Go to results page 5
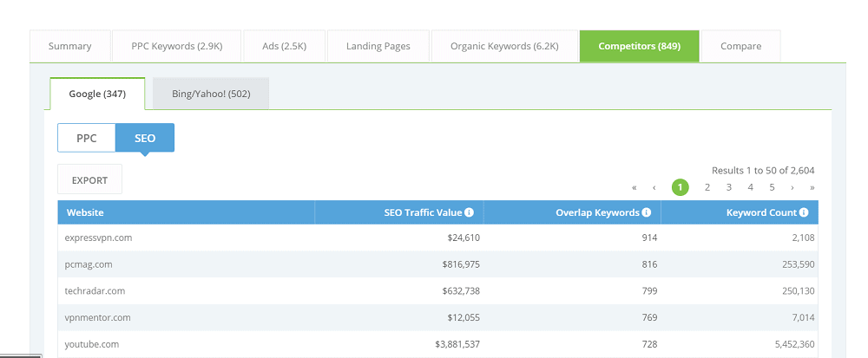The image size is (868, 358). pos(772,188)
